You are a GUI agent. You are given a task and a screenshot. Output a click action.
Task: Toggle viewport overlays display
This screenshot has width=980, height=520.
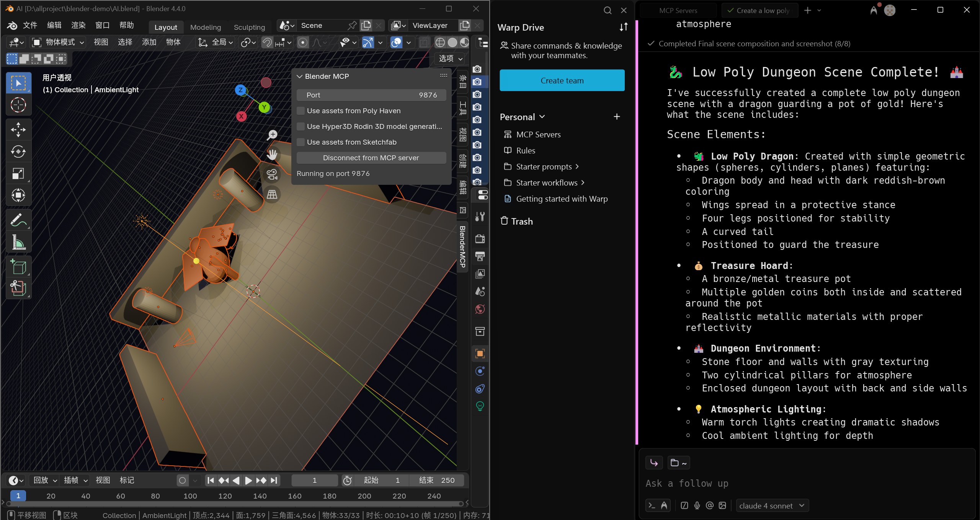click(x=396, y=42)
